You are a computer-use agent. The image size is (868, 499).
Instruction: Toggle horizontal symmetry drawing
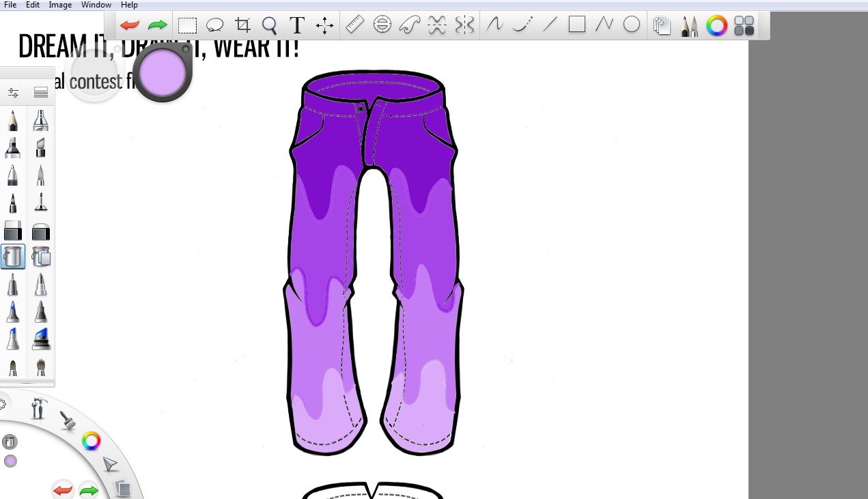pos(437,26)
